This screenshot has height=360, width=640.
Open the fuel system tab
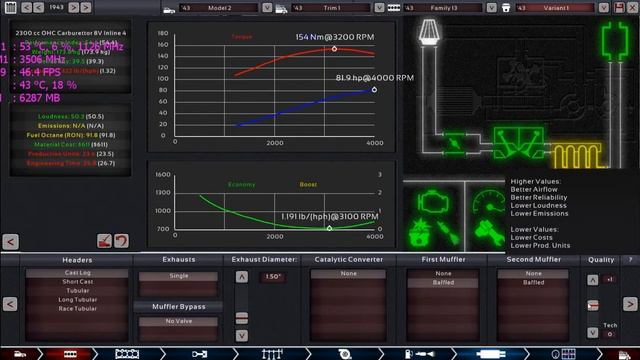click(419, 354)
